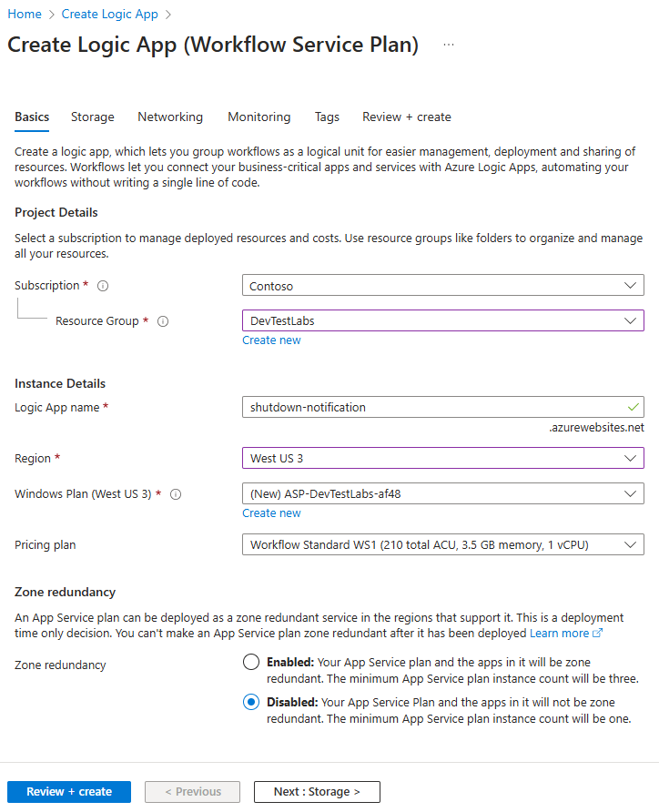Click the chevron after Create Logic App breadcrumb

click(167, 14)
